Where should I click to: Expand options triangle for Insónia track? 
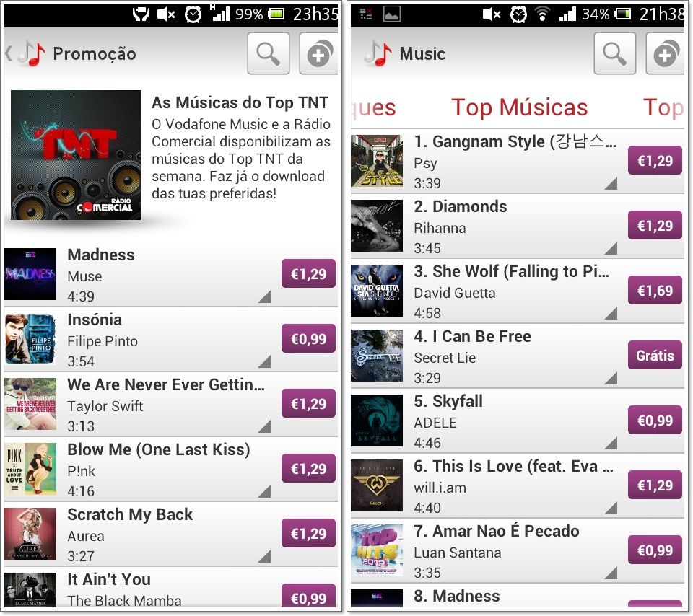click(x=264, y=362)
